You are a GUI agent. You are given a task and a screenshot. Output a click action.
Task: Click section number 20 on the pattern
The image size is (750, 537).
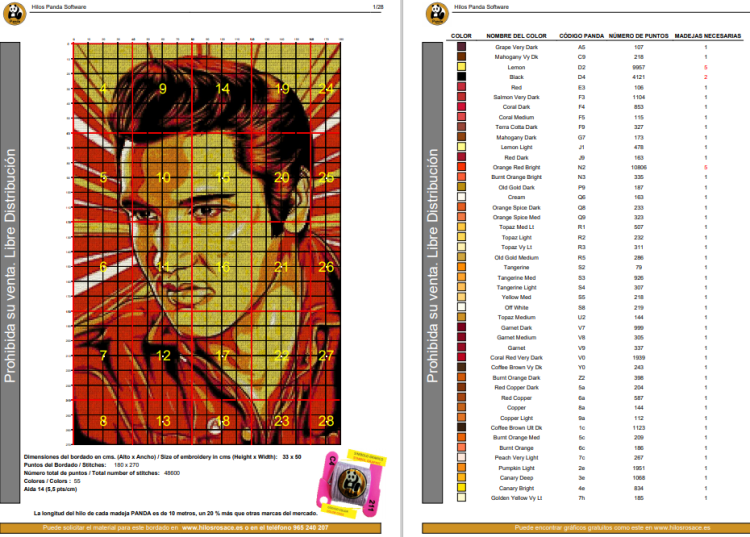click(282, 177)
